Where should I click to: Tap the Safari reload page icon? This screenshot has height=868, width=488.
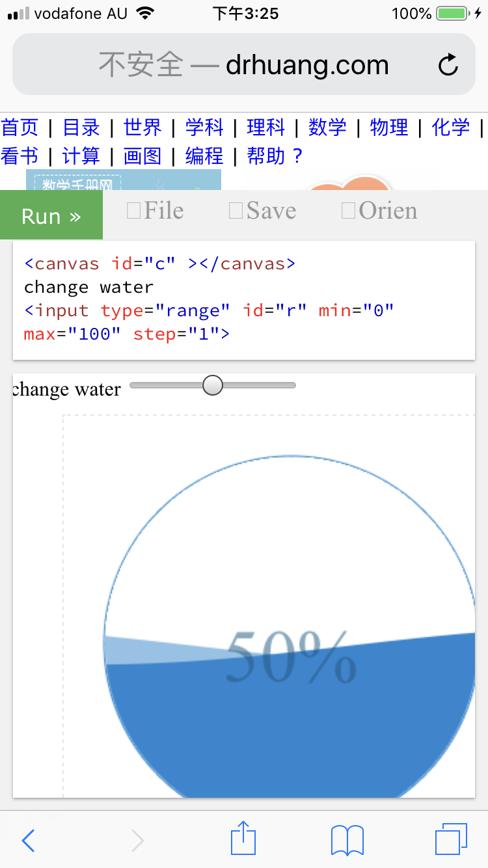coord(448,65)
